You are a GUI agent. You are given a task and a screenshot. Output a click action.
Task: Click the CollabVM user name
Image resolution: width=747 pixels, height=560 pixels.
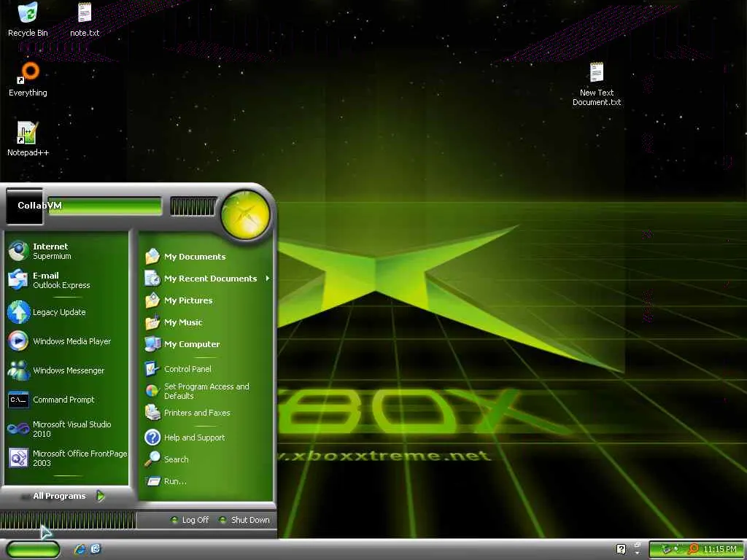pyautogui.click(x=39, y=205)
